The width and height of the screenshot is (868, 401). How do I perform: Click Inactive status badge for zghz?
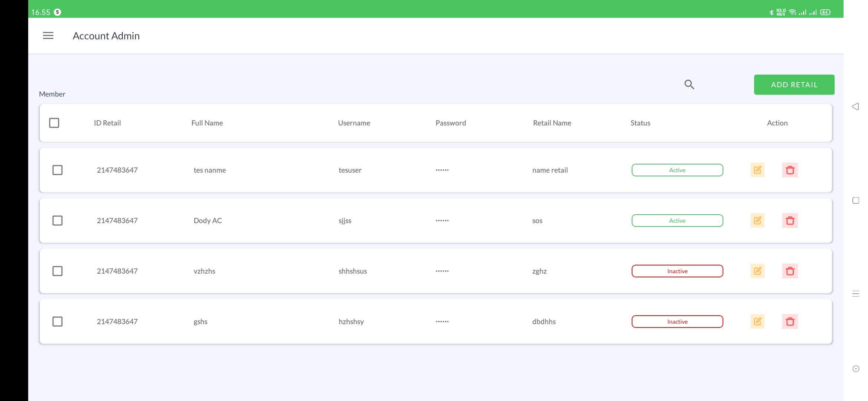click(677, 271)
